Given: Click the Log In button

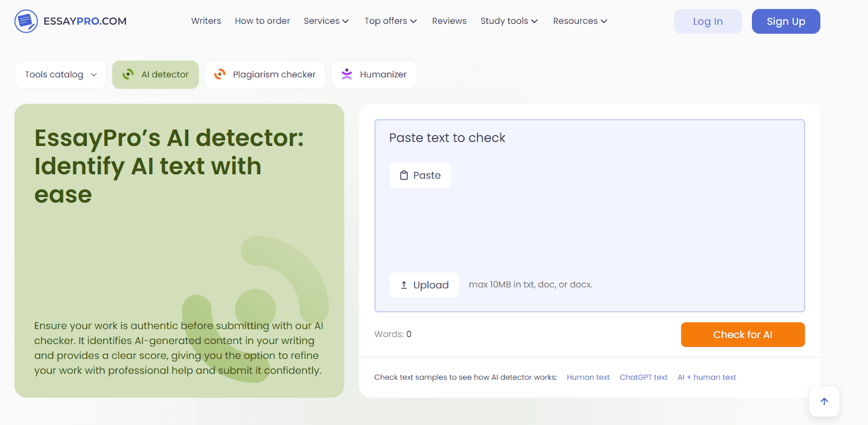Looking at the screenshot, I should pyautogui.click(x=708, y=21).
